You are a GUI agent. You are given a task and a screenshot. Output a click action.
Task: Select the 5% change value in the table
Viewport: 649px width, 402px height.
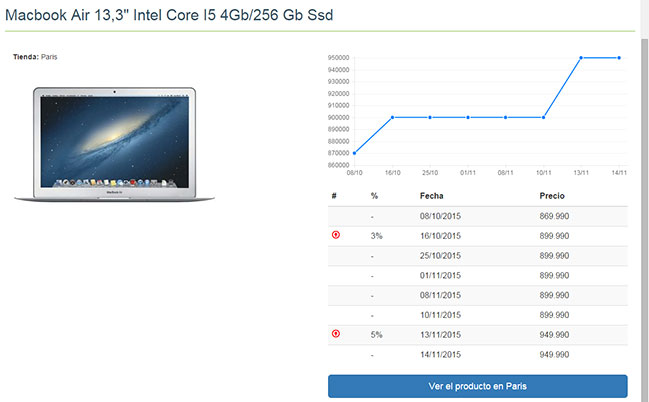point(376,333)
